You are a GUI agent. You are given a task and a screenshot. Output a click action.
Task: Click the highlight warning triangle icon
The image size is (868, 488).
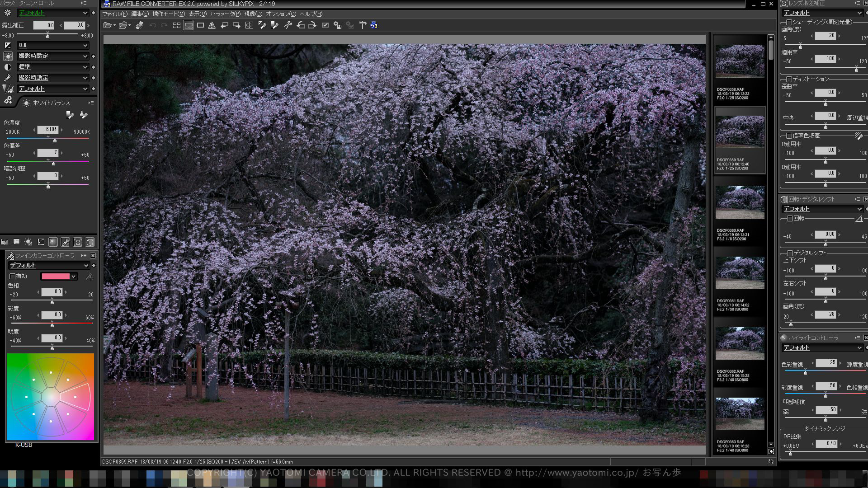212,25
